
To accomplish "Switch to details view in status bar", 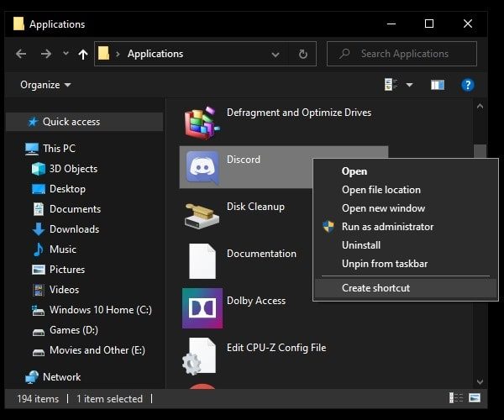I will pos(456,398).
